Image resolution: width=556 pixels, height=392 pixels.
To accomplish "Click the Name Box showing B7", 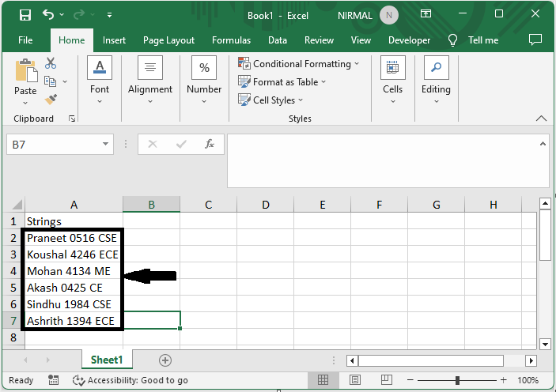I will [53, 145].
